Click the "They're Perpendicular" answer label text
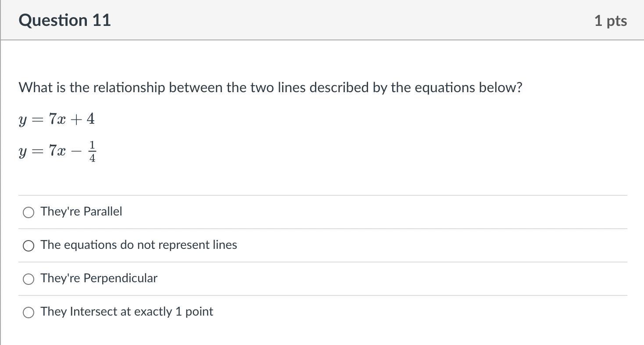The height and width of the screenshot is (345, 644). 99,278
